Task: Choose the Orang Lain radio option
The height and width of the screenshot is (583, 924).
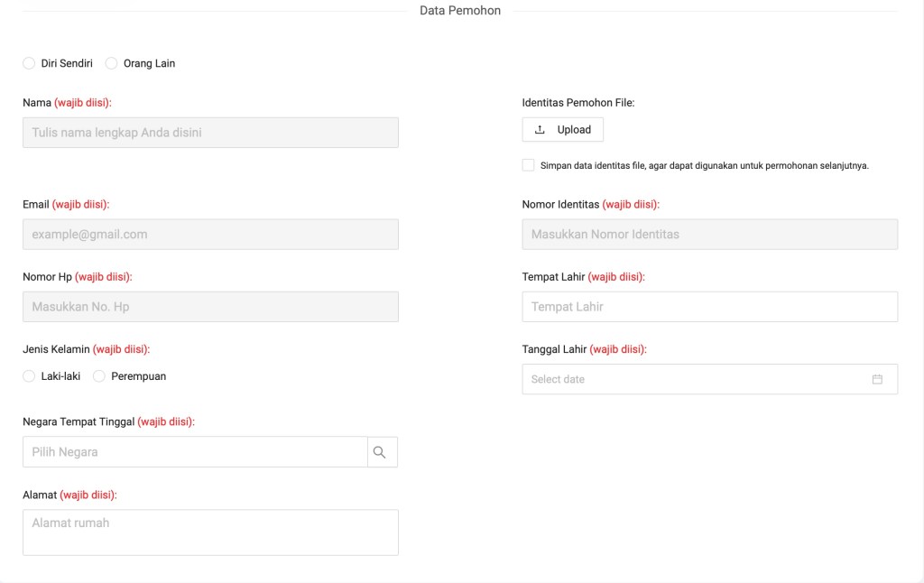Action: pos(112,63)
